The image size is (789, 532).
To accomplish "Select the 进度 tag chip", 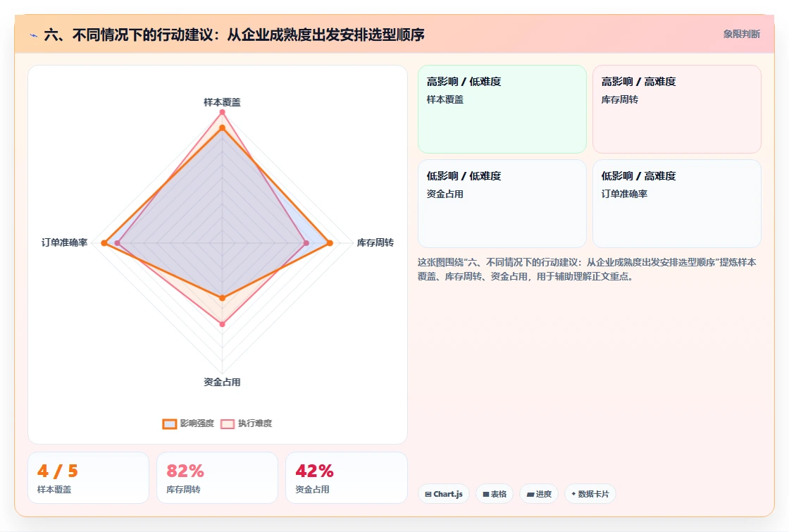I will 539,494.
